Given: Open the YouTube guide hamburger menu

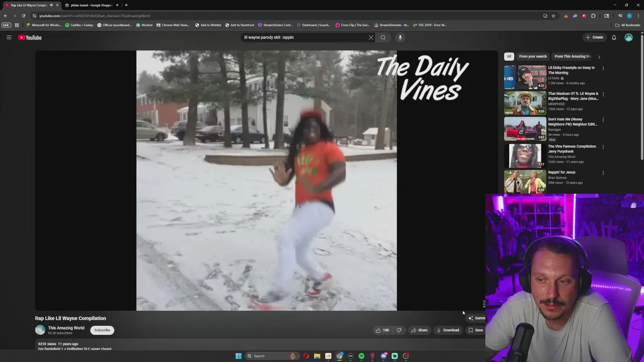Looking at the screenshot, I should point(9,37).
